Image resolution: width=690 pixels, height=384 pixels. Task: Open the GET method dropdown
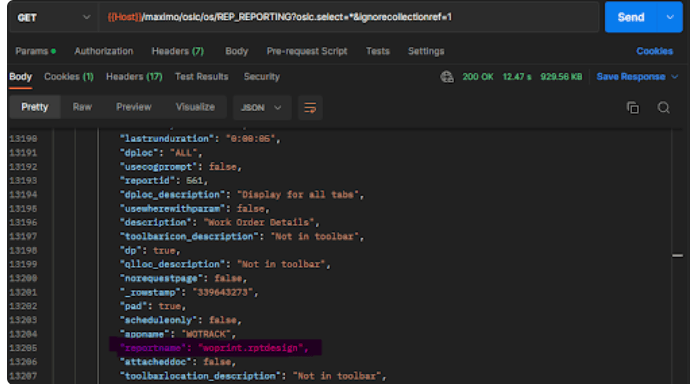pos(53,17)
